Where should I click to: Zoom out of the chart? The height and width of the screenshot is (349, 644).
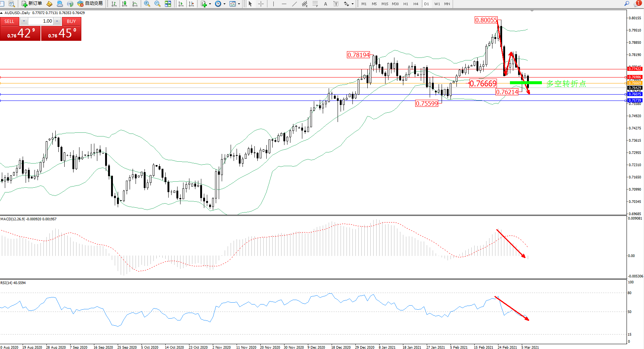[157, 4]
